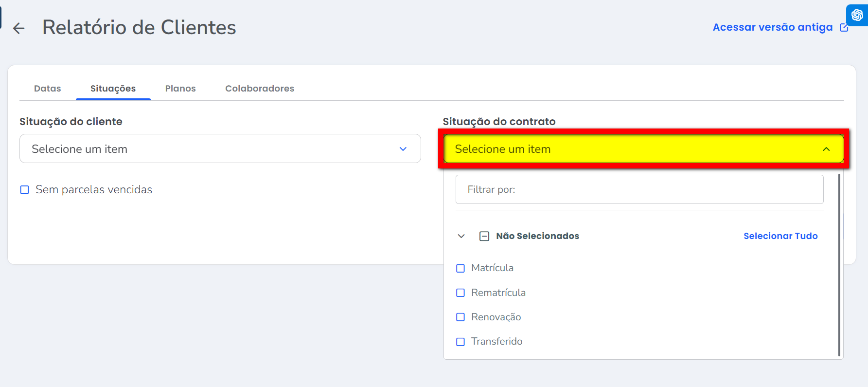Expand the 'Situação do cliente' dropdown
The height and width of the screenshot is (387, 868).
[220, 149]
